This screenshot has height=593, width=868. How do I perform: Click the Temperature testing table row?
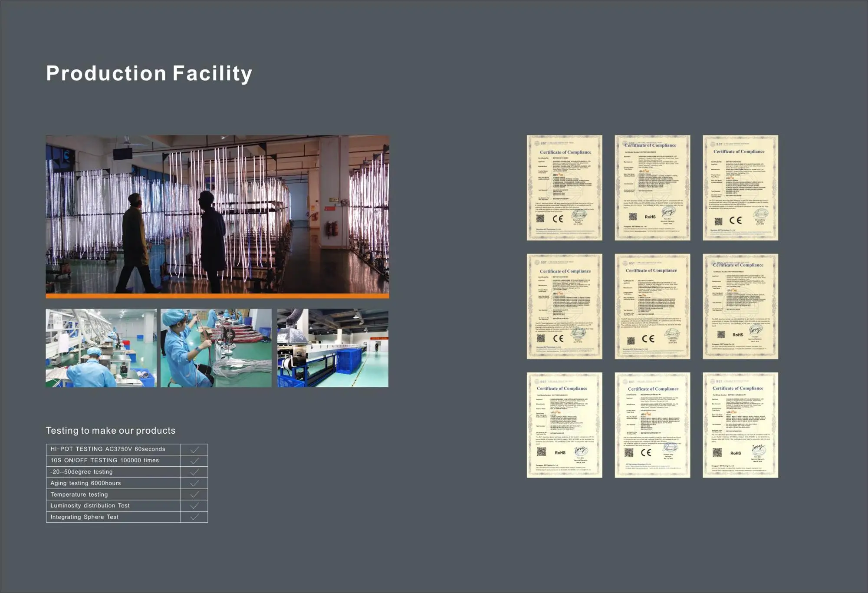79,494
